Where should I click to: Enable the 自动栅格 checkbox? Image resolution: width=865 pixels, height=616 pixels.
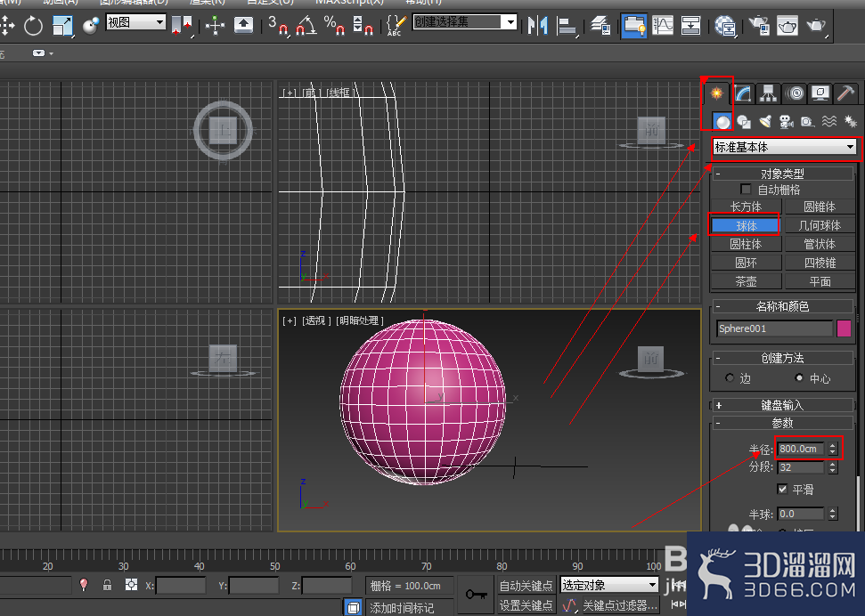746,190
